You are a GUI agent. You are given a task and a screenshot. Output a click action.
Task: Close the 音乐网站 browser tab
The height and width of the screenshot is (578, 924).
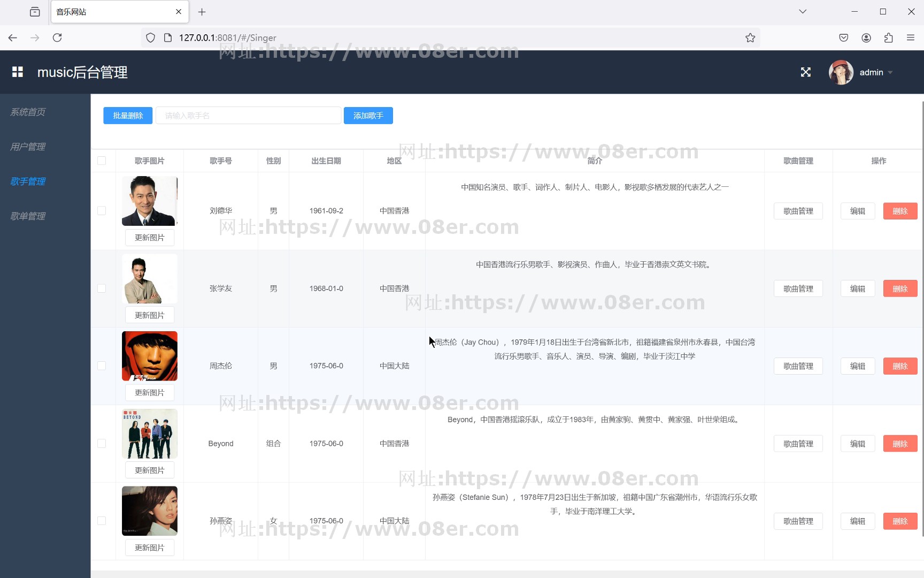point(179,12)
